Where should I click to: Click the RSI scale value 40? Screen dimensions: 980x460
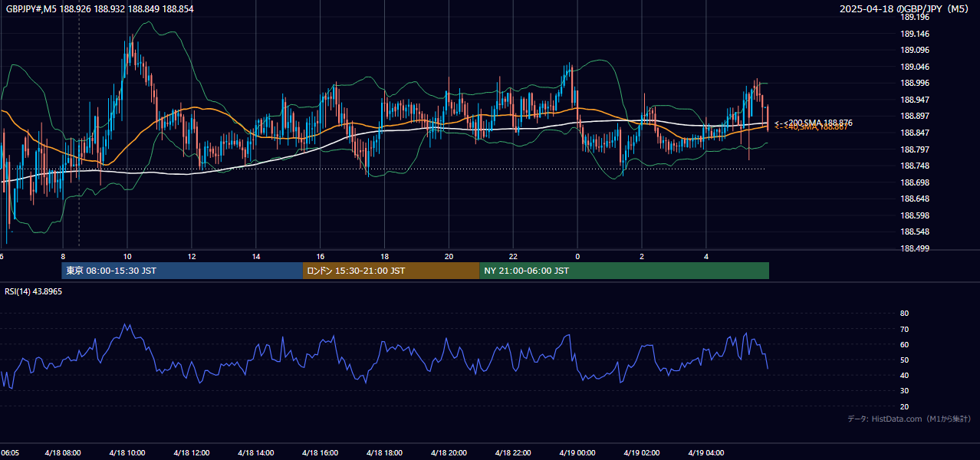coord(904,375)
